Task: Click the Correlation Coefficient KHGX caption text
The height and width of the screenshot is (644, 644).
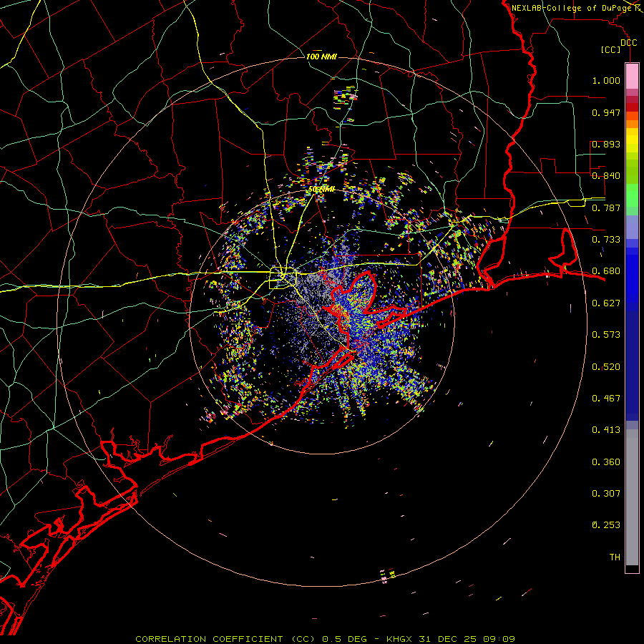Action: click(325, 639)
